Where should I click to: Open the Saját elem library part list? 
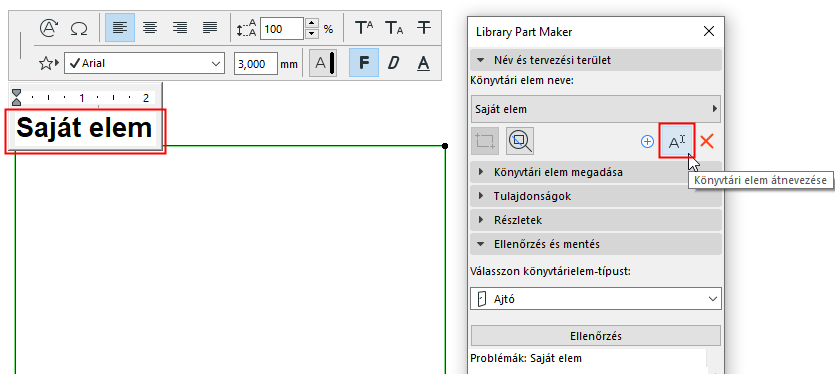(x=596, y=109)
